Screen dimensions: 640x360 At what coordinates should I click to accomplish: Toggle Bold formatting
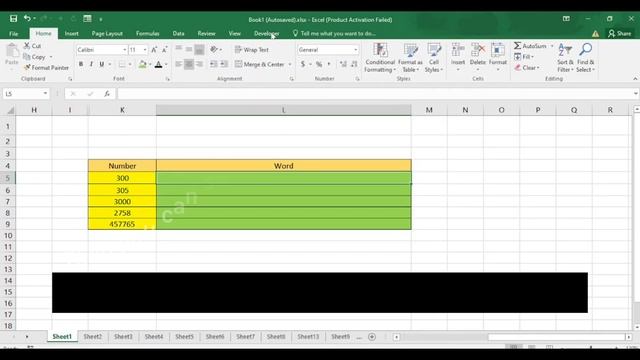pyautogui.click(x=81, y=64)
